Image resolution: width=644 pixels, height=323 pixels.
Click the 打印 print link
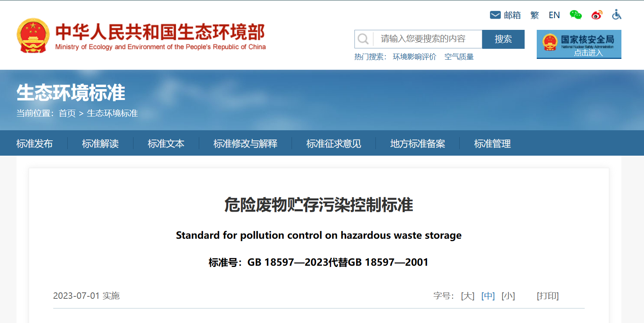[x=547, y=296]
